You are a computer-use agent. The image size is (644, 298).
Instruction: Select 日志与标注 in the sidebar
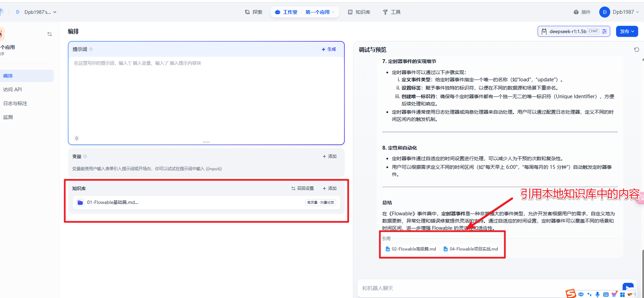coord(15,103)
